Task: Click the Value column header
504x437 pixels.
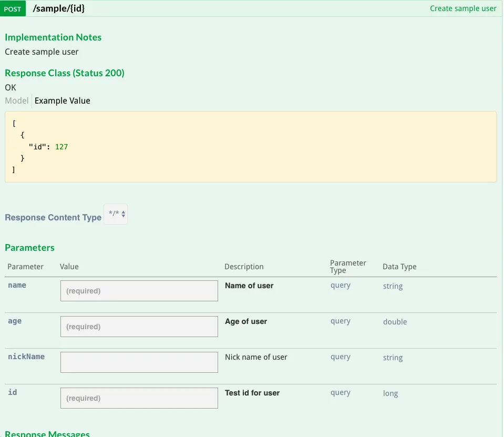Action: [69, 267]
